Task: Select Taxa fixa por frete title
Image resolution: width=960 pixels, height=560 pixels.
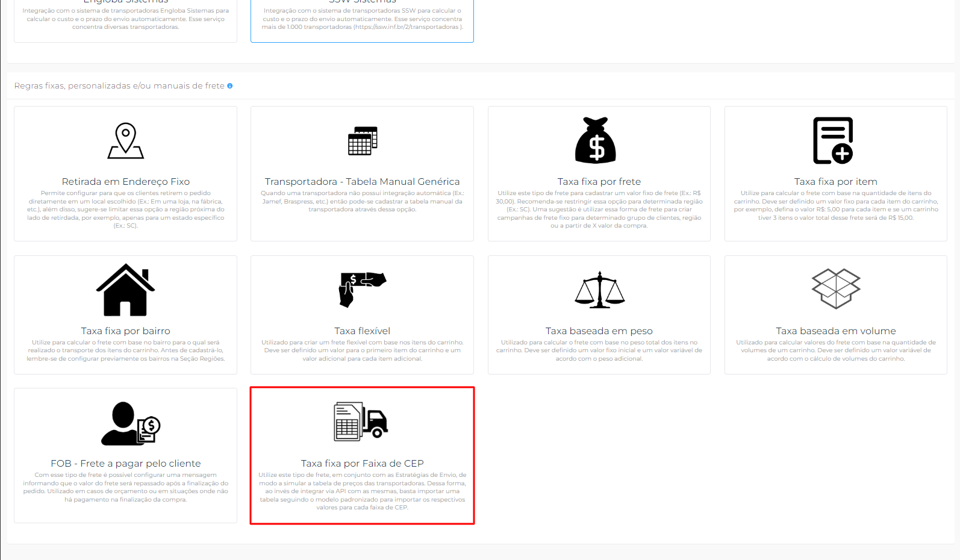Action: (599, 182)
